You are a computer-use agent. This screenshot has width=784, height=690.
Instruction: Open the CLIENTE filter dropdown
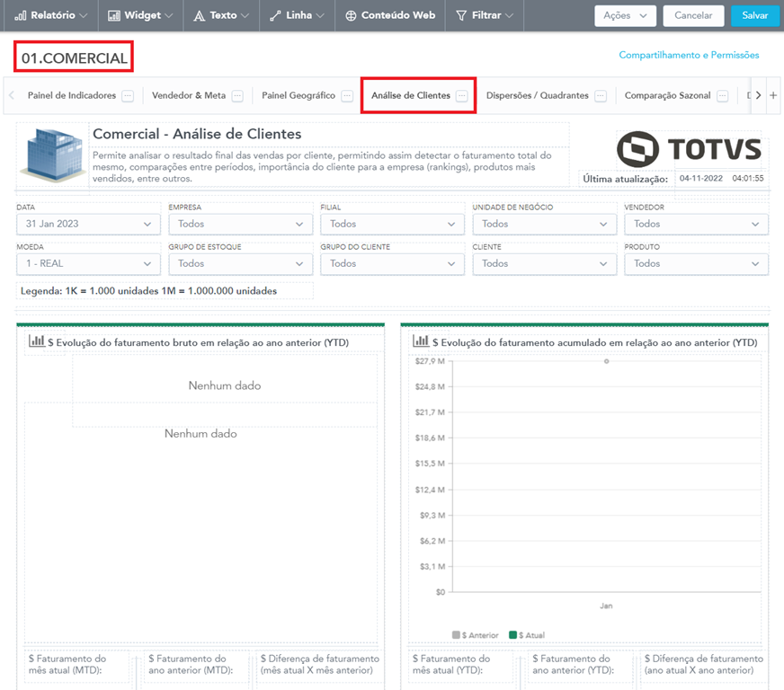[545, 264]
